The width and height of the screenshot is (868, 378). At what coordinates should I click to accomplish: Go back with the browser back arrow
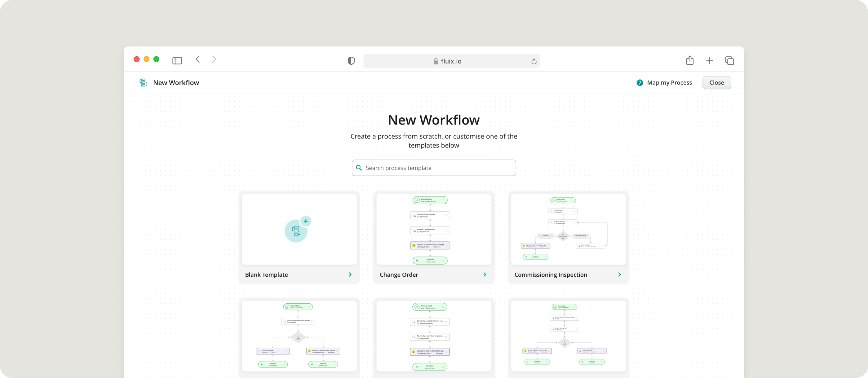coord(198,59)
